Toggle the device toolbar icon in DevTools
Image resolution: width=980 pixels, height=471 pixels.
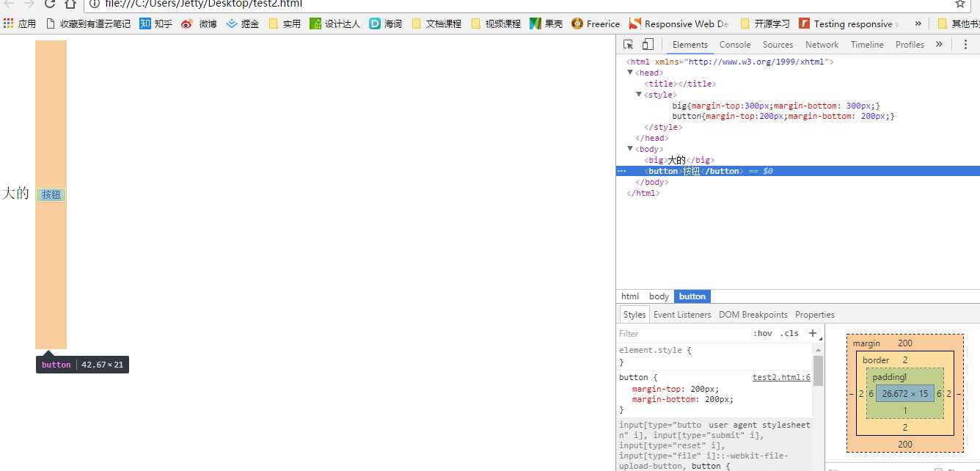(x=648, y=44)
